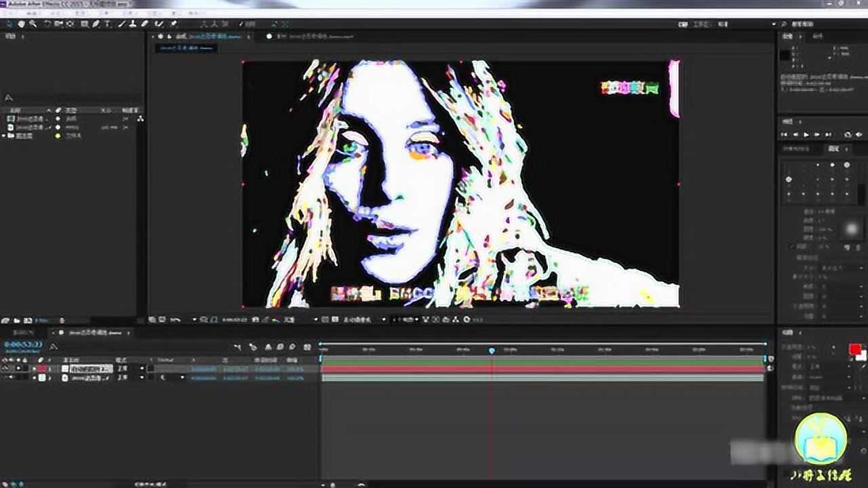Image resolution: width=868 pixels, height=488 pixels.
Task: Open the Audio panel tab
Action: click(x=818, y=36)
